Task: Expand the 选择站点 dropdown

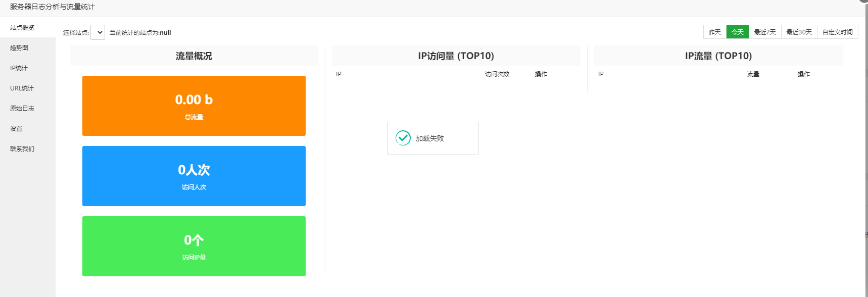Action: 98,32
